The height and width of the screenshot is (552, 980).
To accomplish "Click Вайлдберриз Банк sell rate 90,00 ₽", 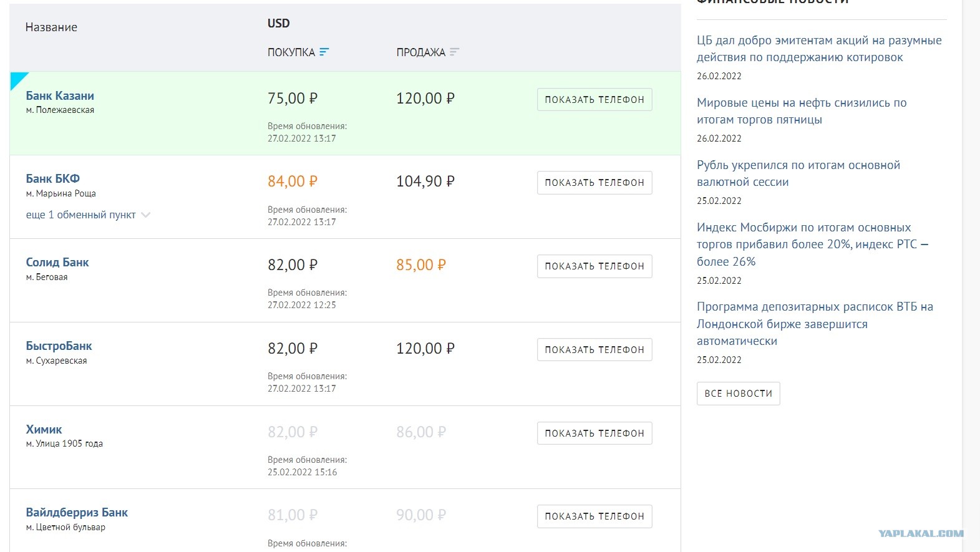I will (x=421, y=515).
